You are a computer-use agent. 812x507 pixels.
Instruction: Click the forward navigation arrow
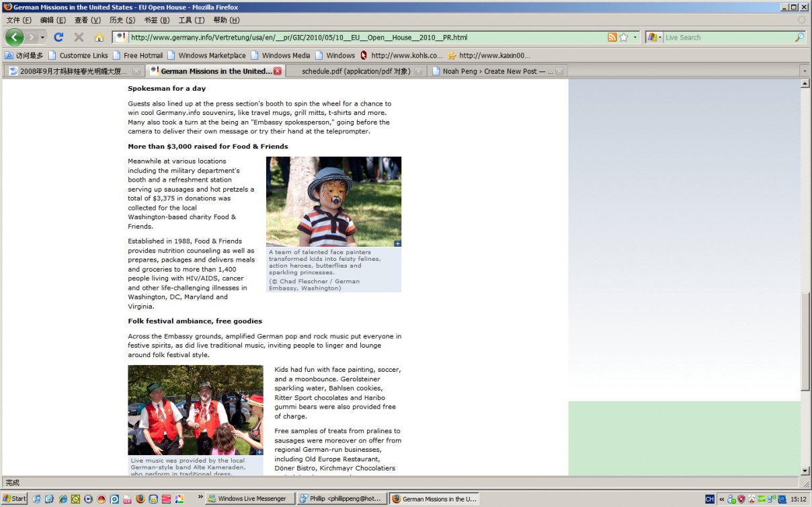coord(32,38)
